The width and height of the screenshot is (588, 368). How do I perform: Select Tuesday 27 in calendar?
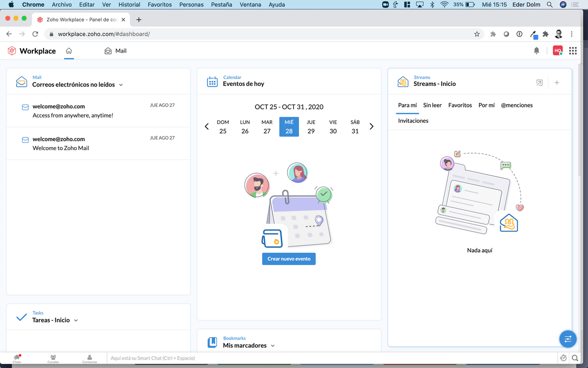tap(267, 127)
